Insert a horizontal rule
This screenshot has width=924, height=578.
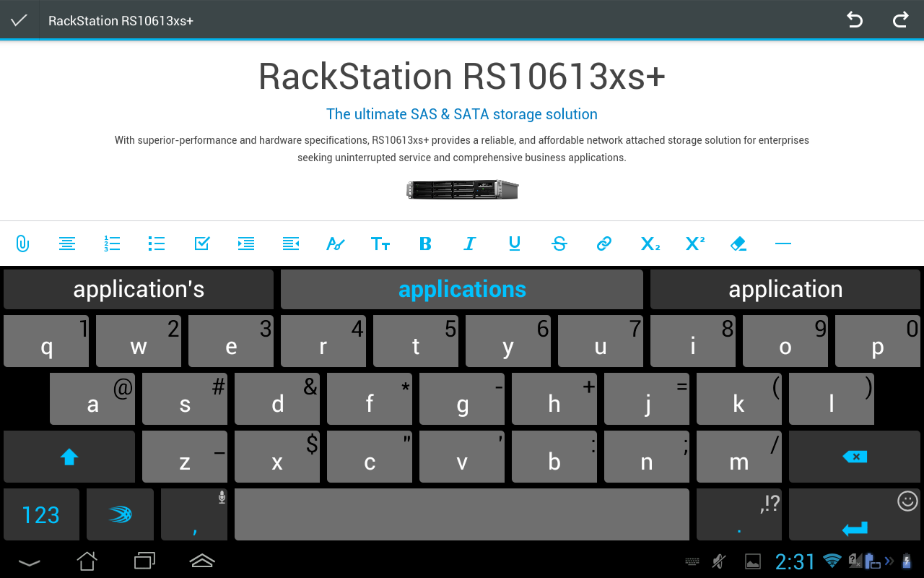[783, 243]
